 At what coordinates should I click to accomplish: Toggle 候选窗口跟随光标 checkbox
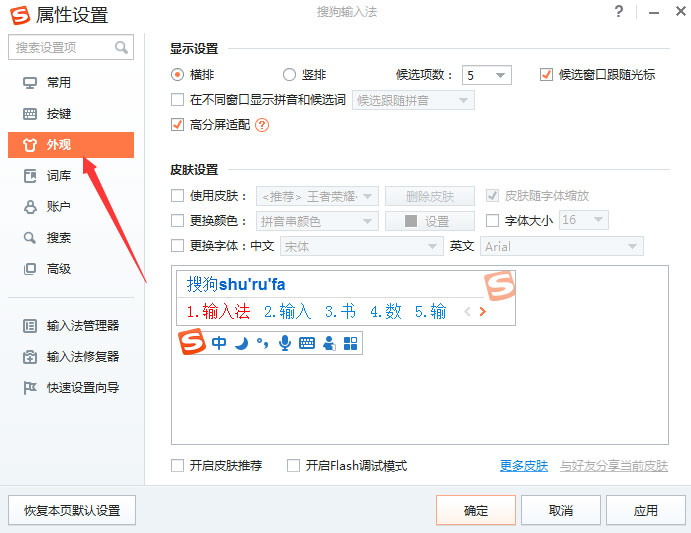546,75
